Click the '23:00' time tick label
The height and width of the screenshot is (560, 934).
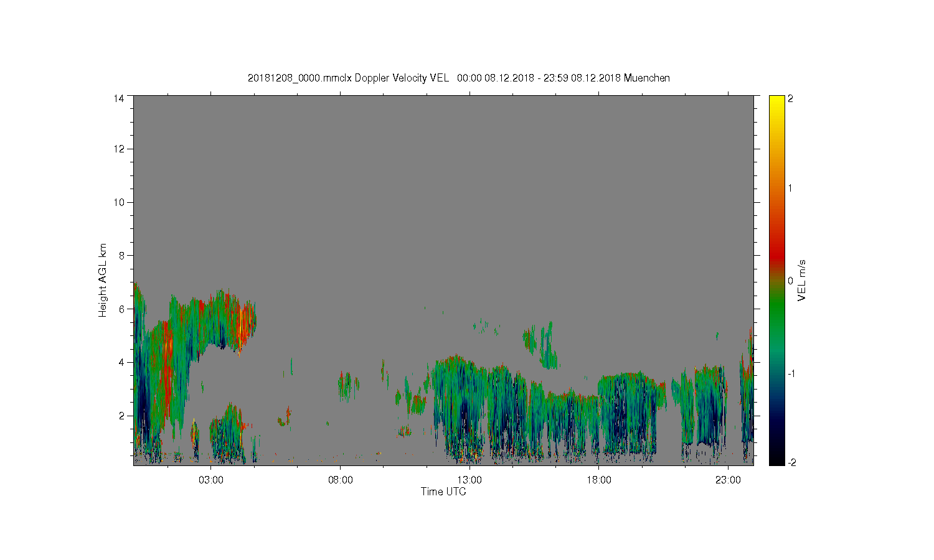tap(728, 480)
